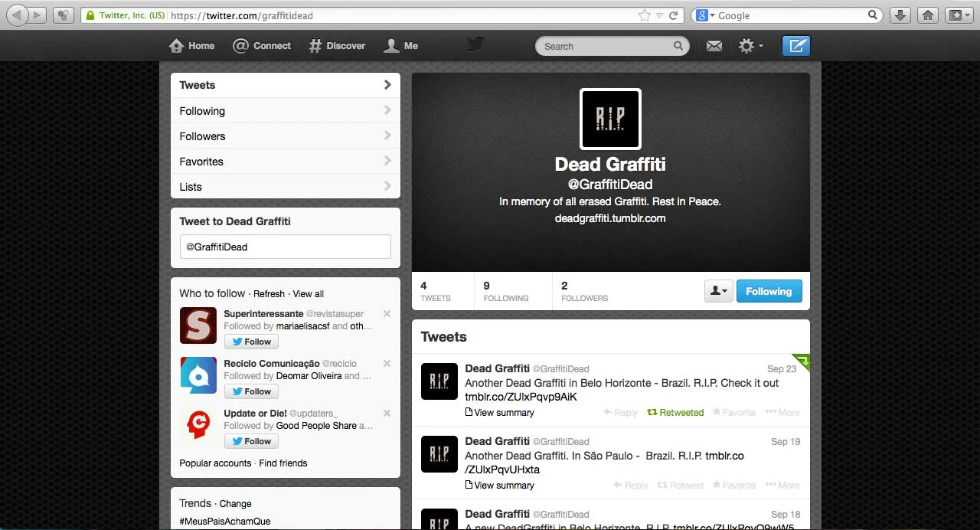
Task: Open the Connect tab in Twitter navbar
Action: point(262,46)
